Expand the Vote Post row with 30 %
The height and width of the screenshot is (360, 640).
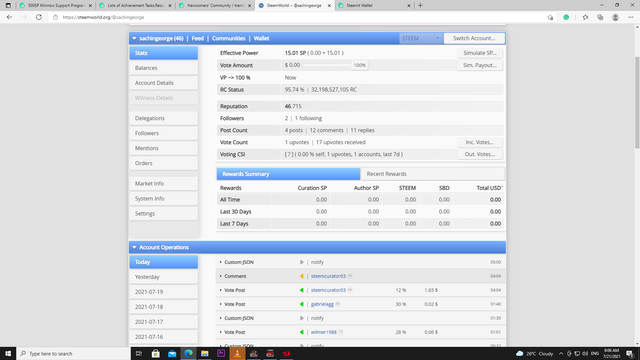(221, 304)
